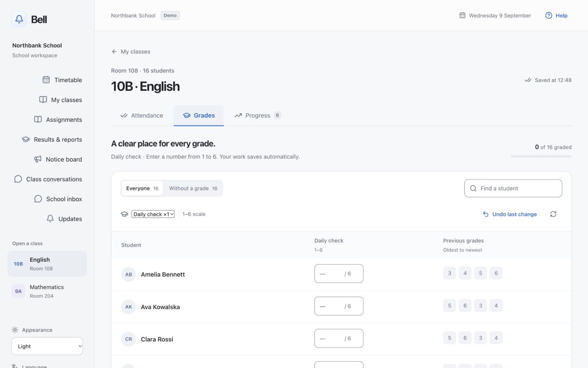This screenshot has height=368, width=588.
Task: Show Everyone filter
Action: pyautogui.click(x=142, y=188)
